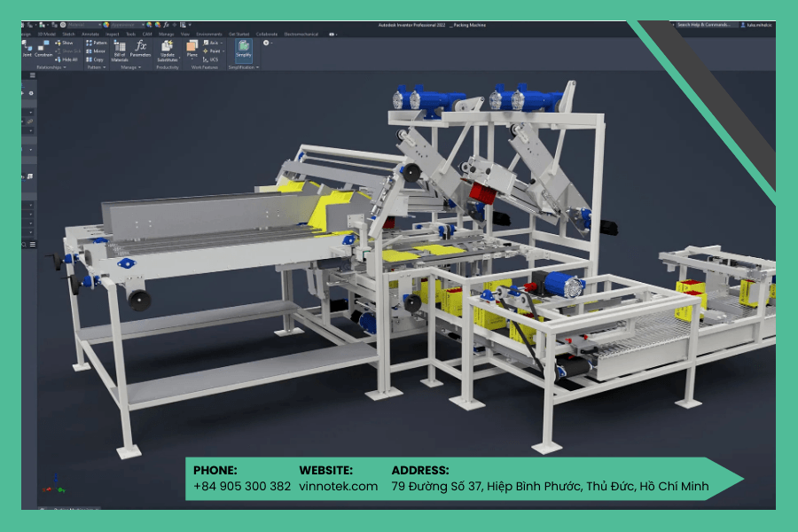Switch to the Sketch tab

(68, 34)
